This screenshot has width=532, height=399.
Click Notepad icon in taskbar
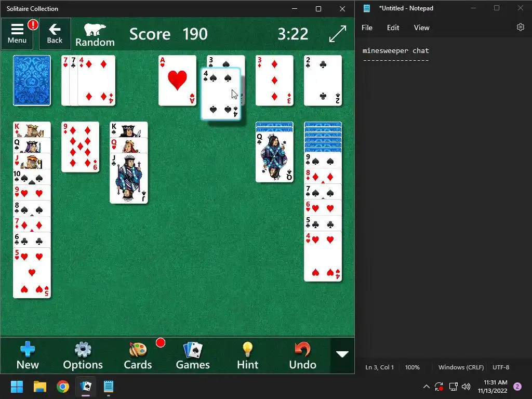click(109, 387)
